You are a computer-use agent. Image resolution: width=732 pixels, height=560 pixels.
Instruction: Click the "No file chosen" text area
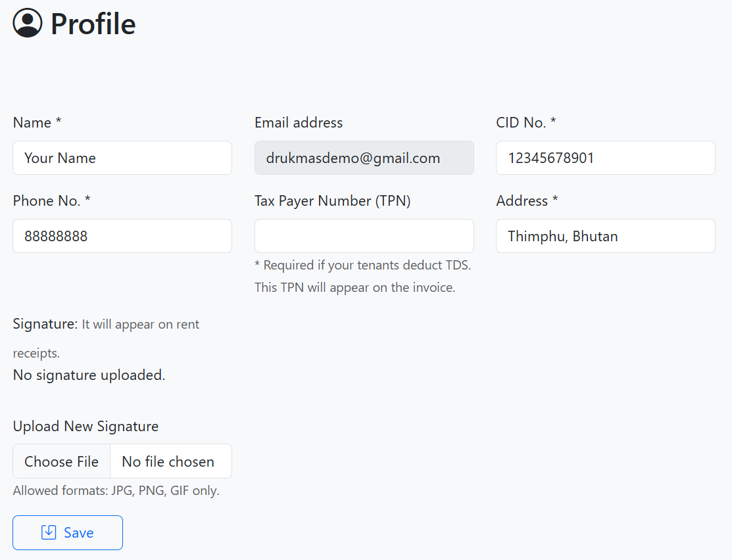tap(168, 461)
